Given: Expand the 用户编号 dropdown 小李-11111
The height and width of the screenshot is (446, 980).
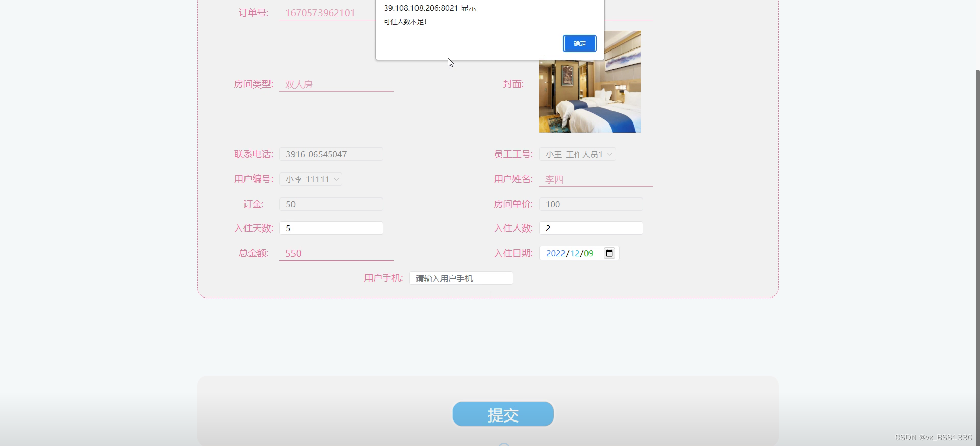Looking at the screenshot, I should (310, 179).
